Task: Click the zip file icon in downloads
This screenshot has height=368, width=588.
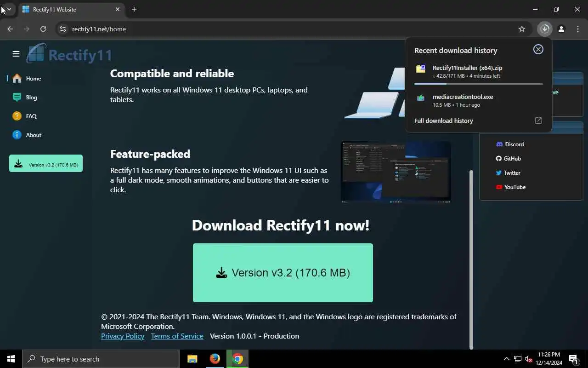Action: pos(421,69)
